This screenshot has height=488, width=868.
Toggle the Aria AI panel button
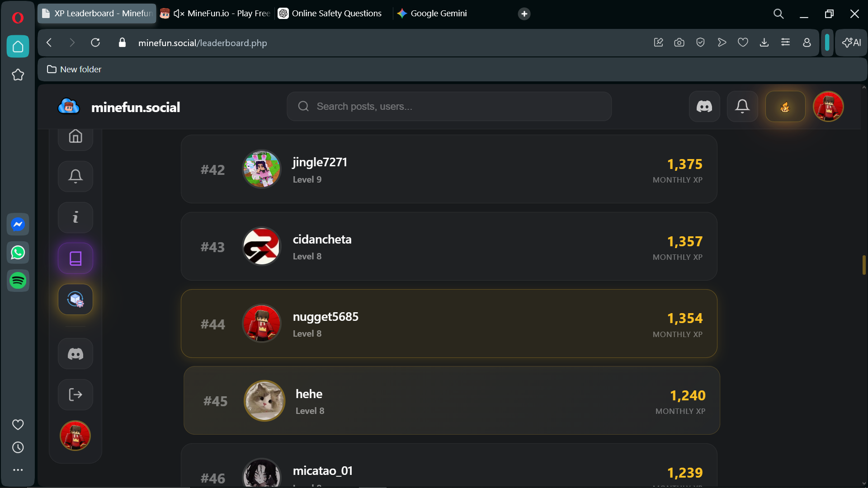pos(851,42)
